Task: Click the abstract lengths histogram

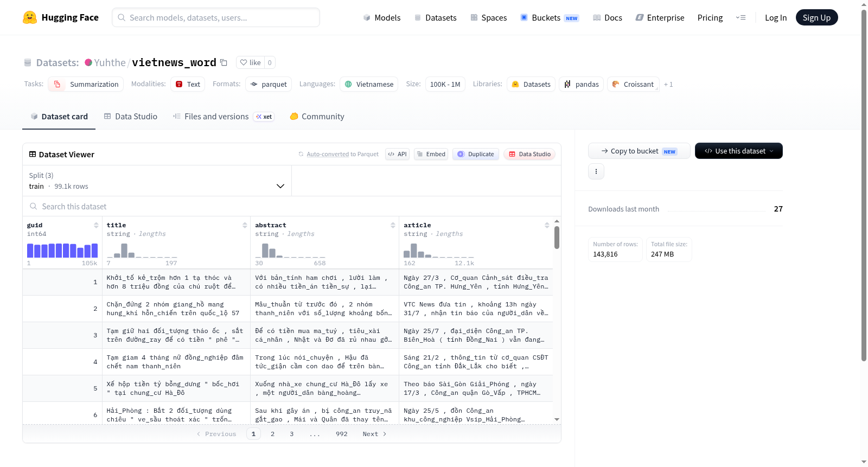Action: click(x=290, y=250)
